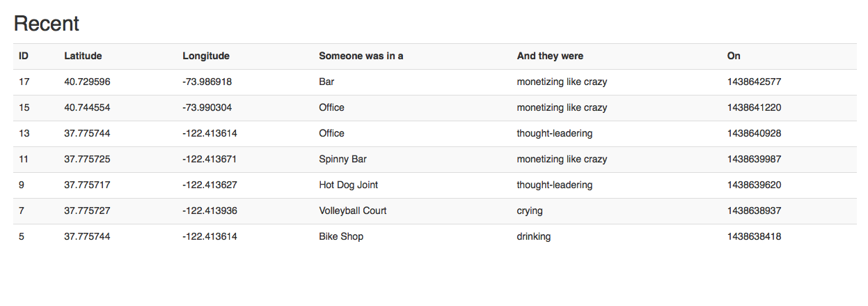868x306 pixels.
Task: Click the On column header
Action: (x=734, y=56)
